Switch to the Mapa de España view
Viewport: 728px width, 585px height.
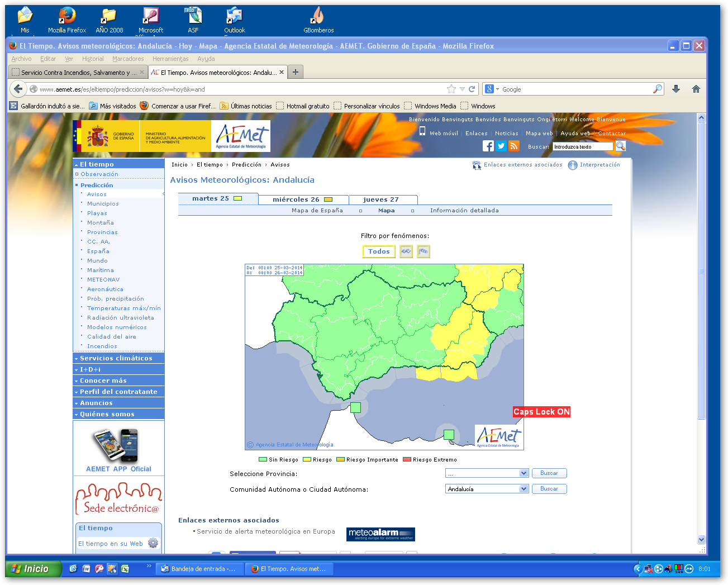(317, 211)
